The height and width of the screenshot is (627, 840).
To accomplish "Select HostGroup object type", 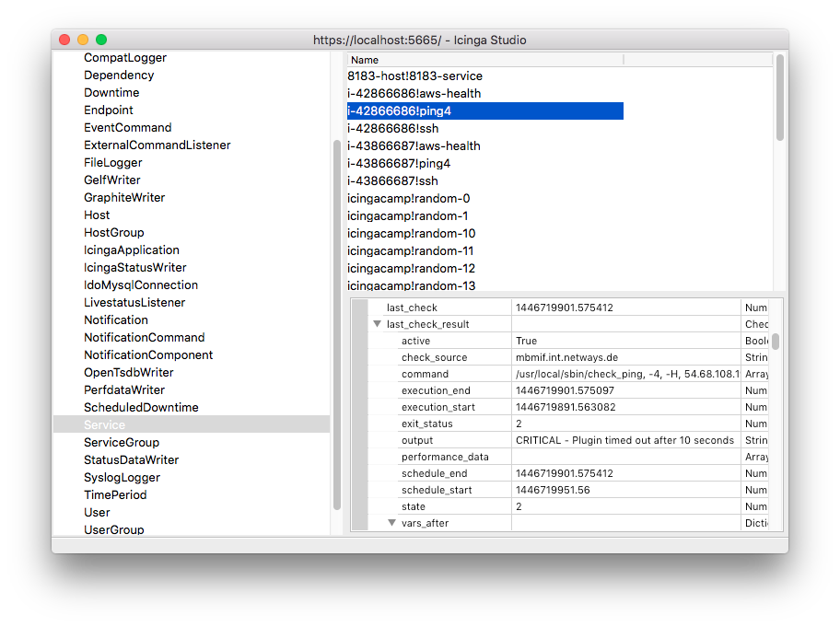I will (x=113, y=232).
